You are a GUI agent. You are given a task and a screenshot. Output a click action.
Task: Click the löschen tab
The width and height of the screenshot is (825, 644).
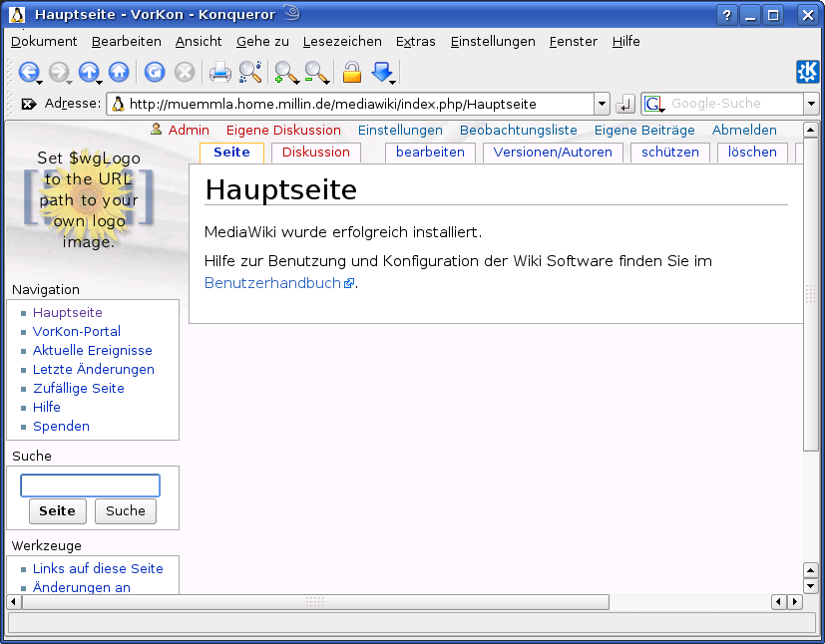tap(752, 153)
